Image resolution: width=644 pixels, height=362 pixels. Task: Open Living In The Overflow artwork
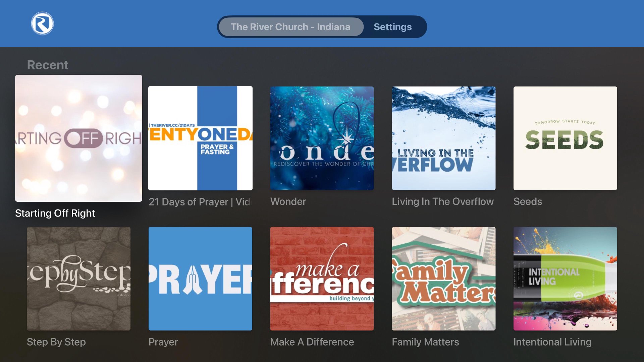click(x=443, y=138)
